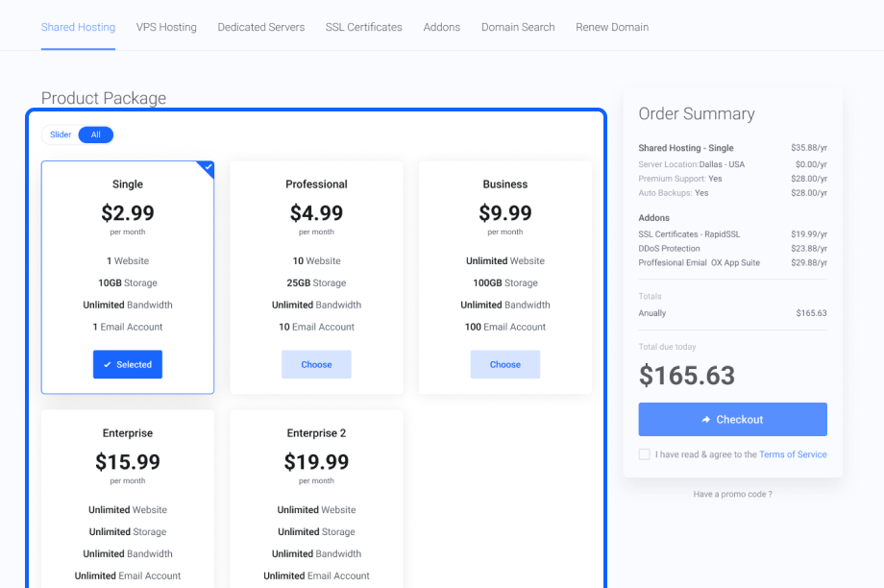
Task: Click the '25GB Storage' feature line
Action: tap(316, 283)
